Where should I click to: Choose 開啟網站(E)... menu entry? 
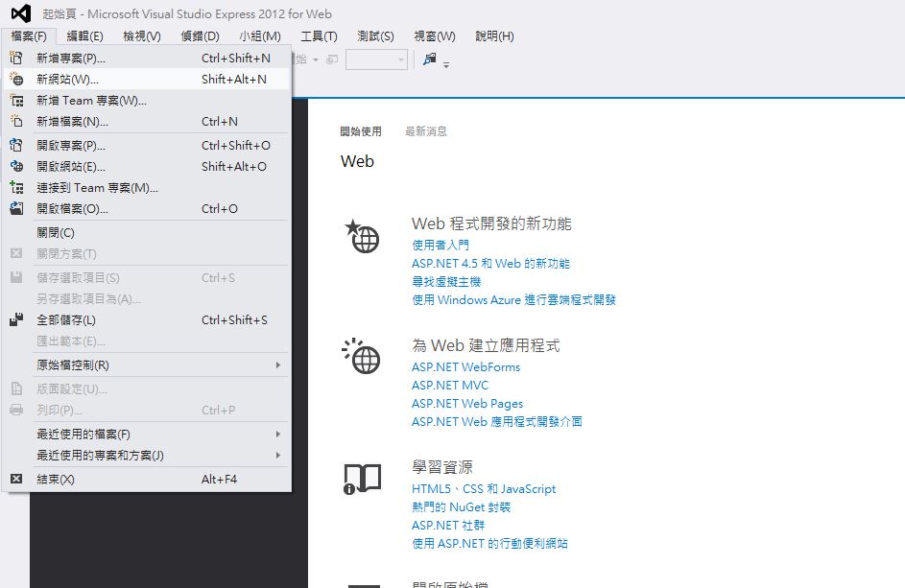tap(146, 166)
